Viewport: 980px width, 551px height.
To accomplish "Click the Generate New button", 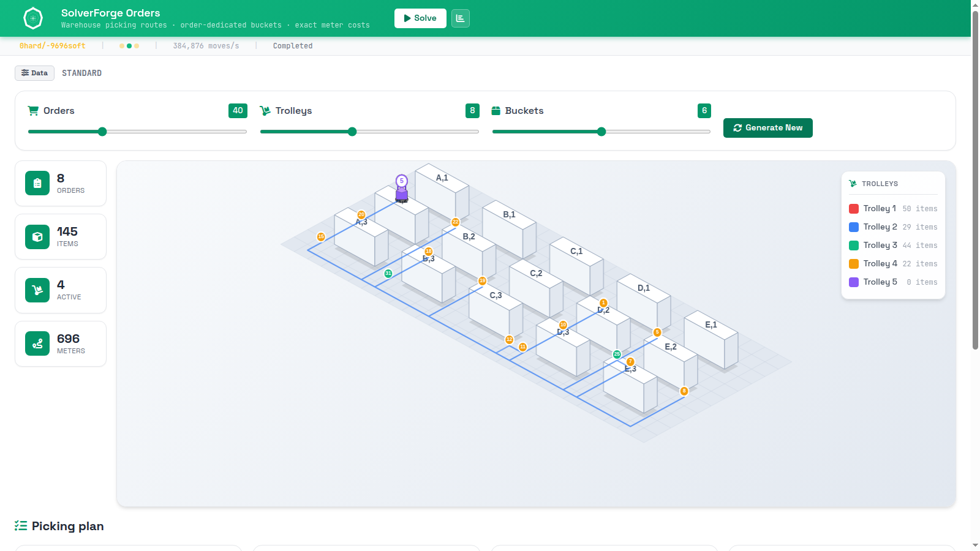I will (768, 128).
